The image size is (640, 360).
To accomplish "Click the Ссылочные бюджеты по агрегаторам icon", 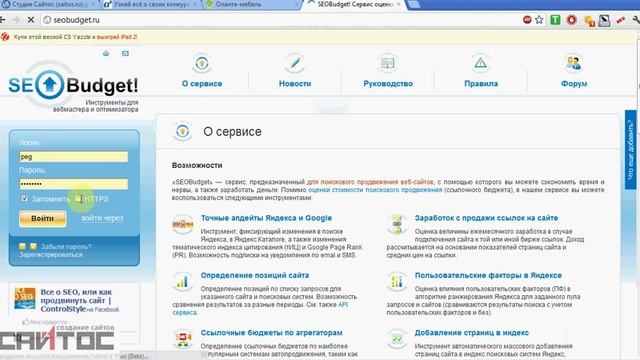I will [x=182, y=339].
